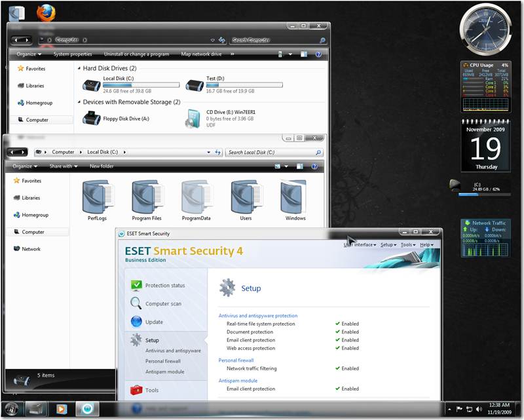Open Antivirus and antispyware protection link
This screenshot has width=524, height=420.
pyautogui.click(x=258, y=316)
